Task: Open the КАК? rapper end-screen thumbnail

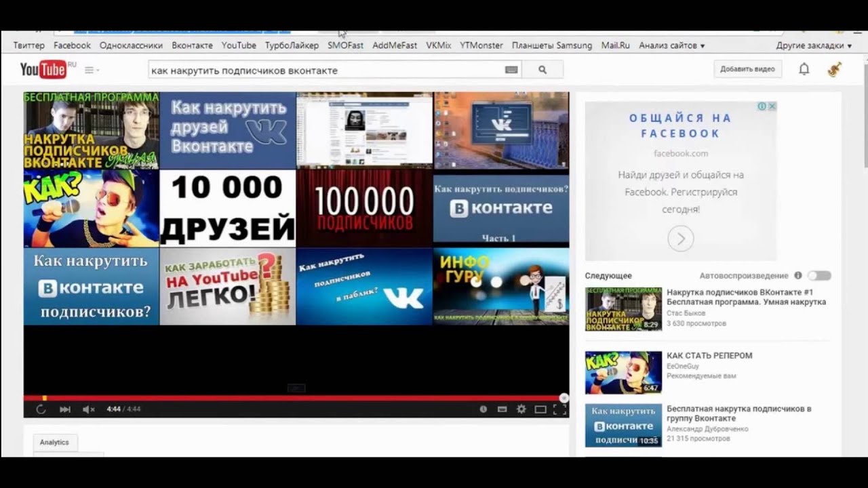Action: coord(92,208)
